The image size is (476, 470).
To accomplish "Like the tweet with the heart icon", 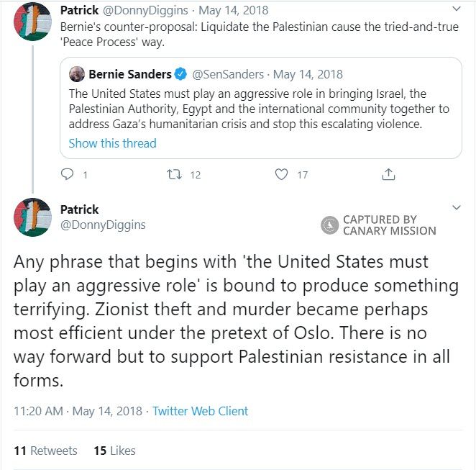I will point(282,174).
